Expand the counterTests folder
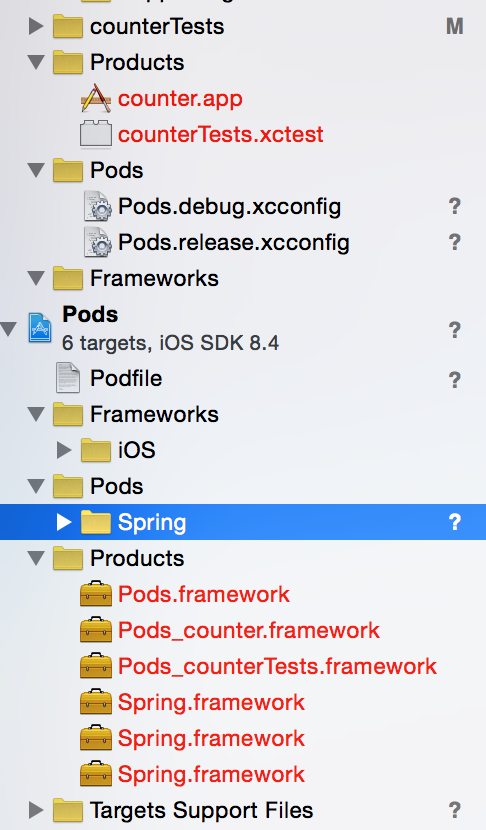This screenshot has width=486, height=830. [x=35, y=26]
